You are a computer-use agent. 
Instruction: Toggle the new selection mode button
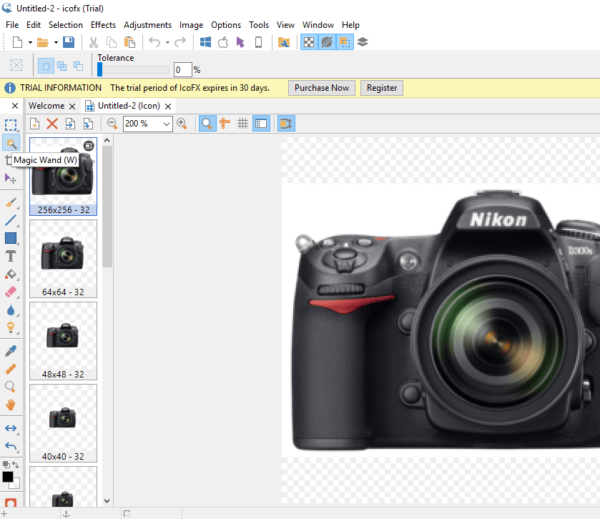click(x=46, y=67)
